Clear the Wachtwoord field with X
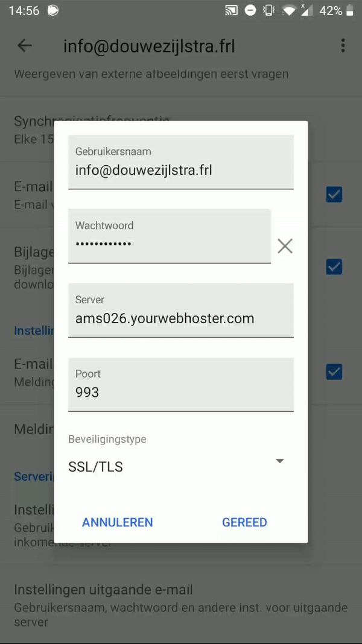362x644 pixels. point(285,246)
